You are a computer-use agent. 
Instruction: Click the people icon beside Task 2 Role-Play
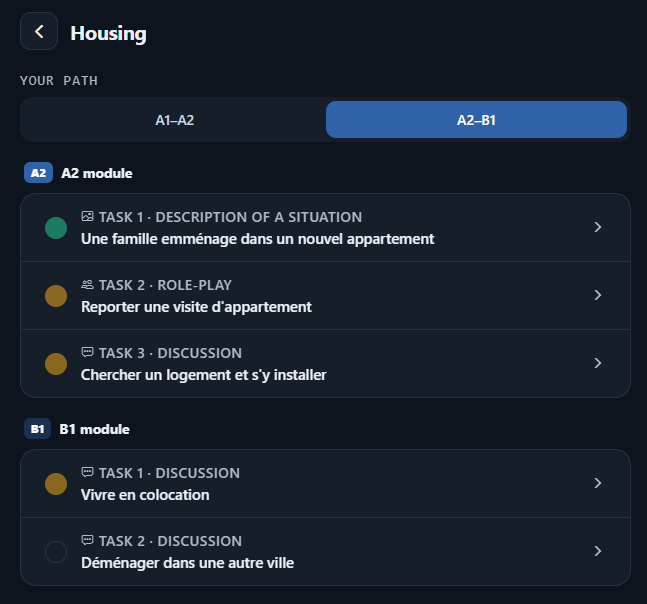click(x=87, y=284)
